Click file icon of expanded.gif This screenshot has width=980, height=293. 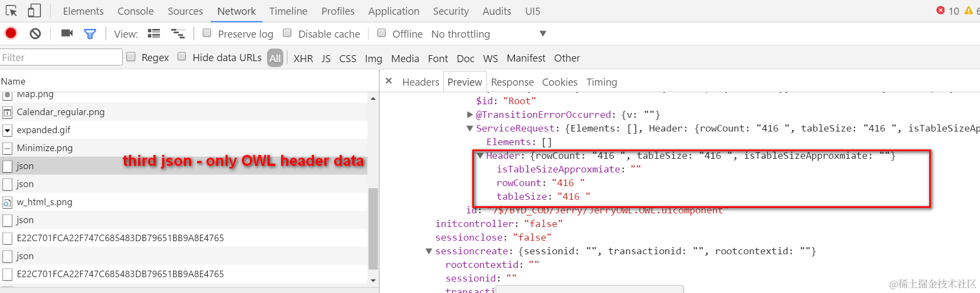pos(7,130)
